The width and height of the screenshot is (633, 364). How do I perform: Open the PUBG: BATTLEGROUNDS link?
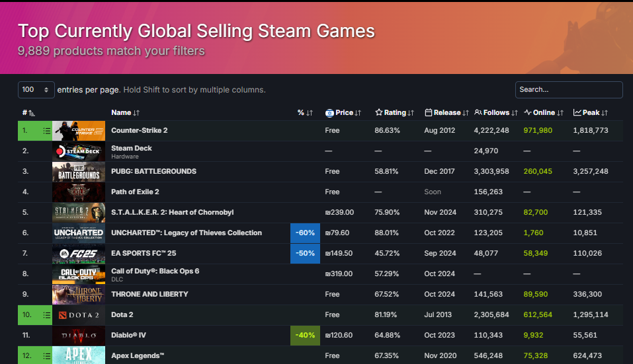[x=154, y=171]
